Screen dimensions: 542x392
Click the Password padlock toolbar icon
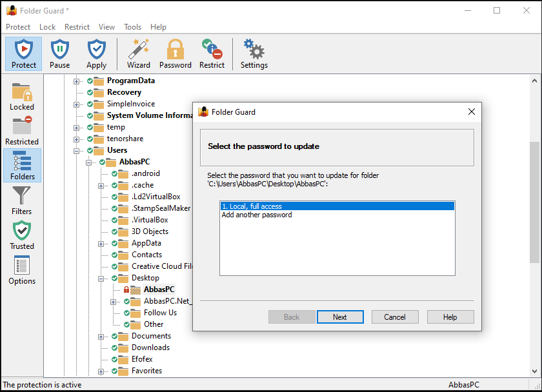(x=176, y=54)
